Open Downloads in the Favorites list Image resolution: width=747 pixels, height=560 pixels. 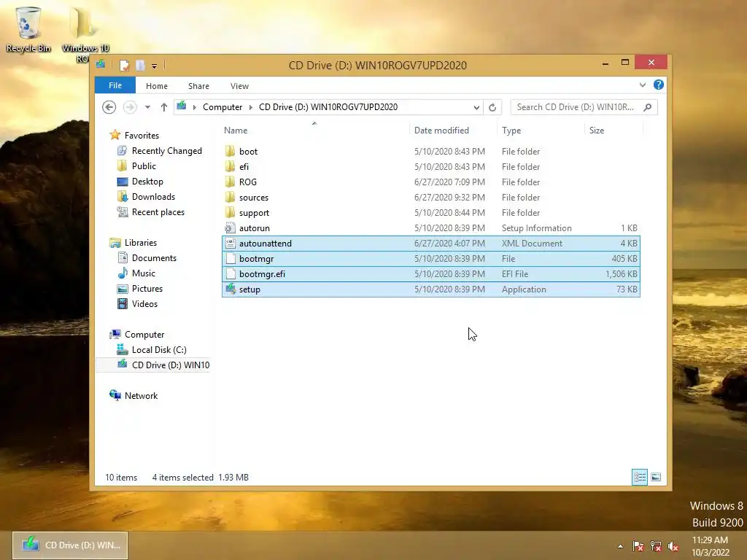(x=153, y=197)
